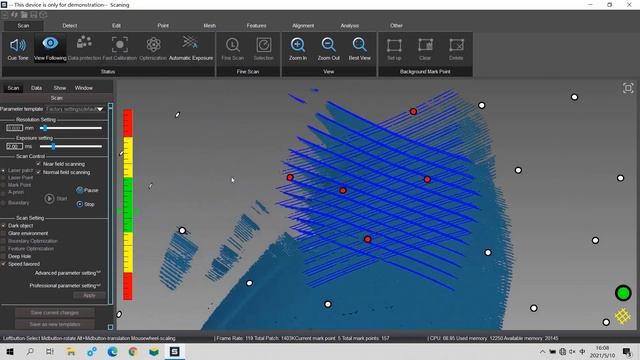The width and height of the screenshot is (640, 360).
Task: Click fullscreen viewport icon in corner
Action: pos(628,88)
